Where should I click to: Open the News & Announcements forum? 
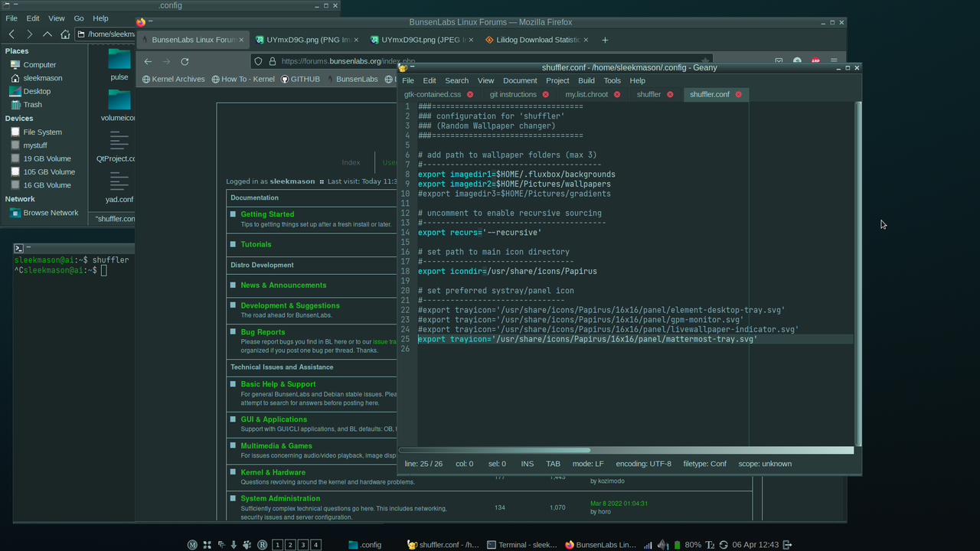283,285
